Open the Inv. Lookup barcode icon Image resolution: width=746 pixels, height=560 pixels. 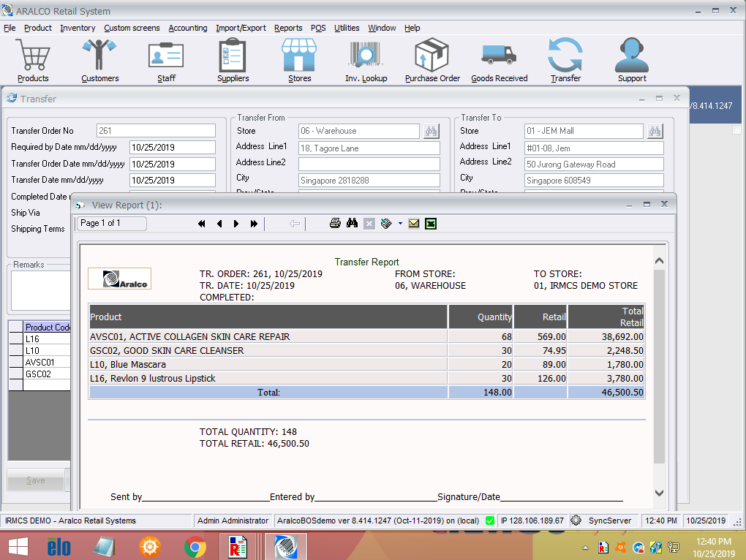pos(366,60)
